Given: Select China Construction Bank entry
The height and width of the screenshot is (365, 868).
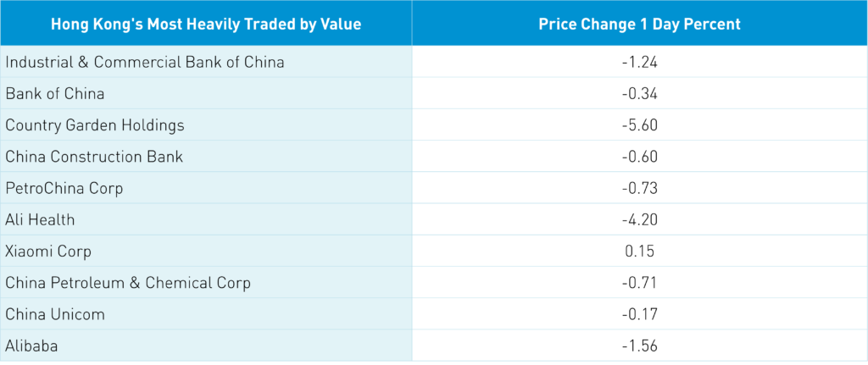Looking at the screenshot, I should tap(94, 157).
